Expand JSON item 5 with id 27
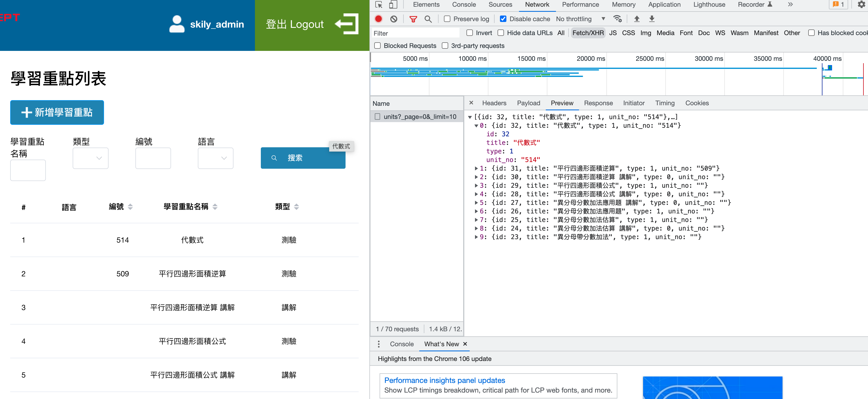The height and width of the screenshot is (399, 868). click(x=476, y=203)
